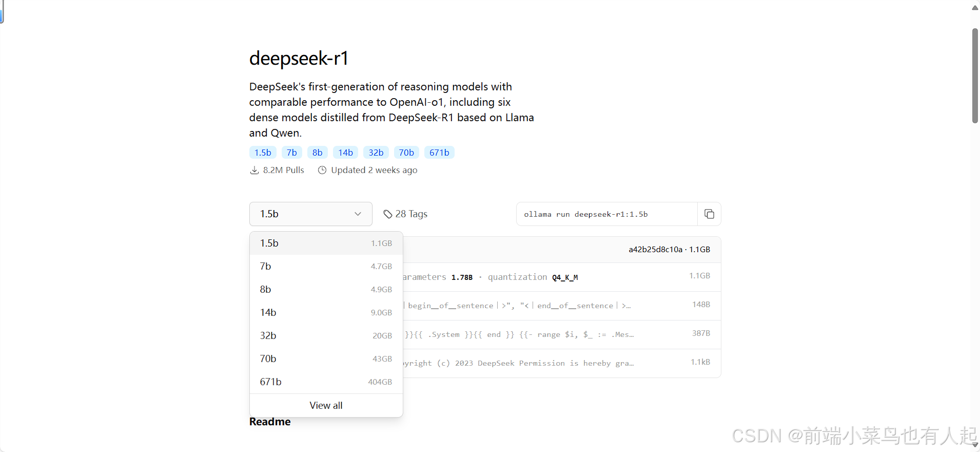Click the 14b blue tag badge
Viewport: 980px width, 452px height.
pyautogui.click(x=346, y=153)
